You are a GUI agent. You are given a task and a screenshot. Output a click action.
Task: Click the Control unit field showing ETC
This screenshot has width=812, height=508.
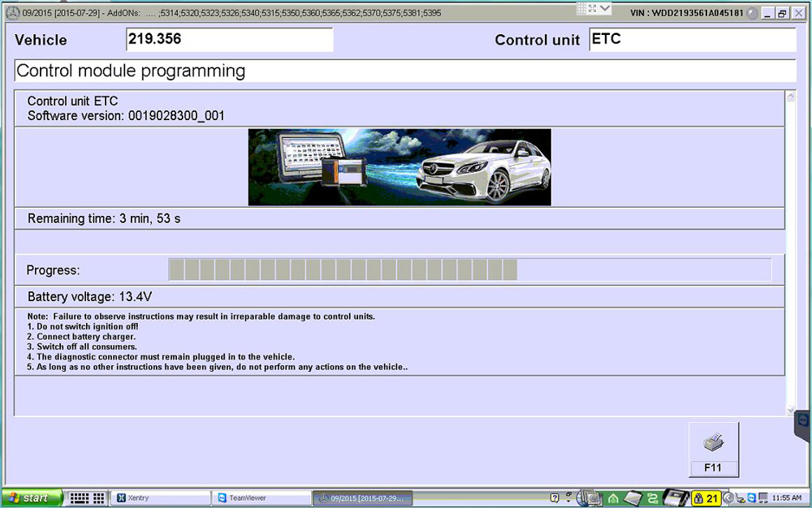(x=693, y=40)
